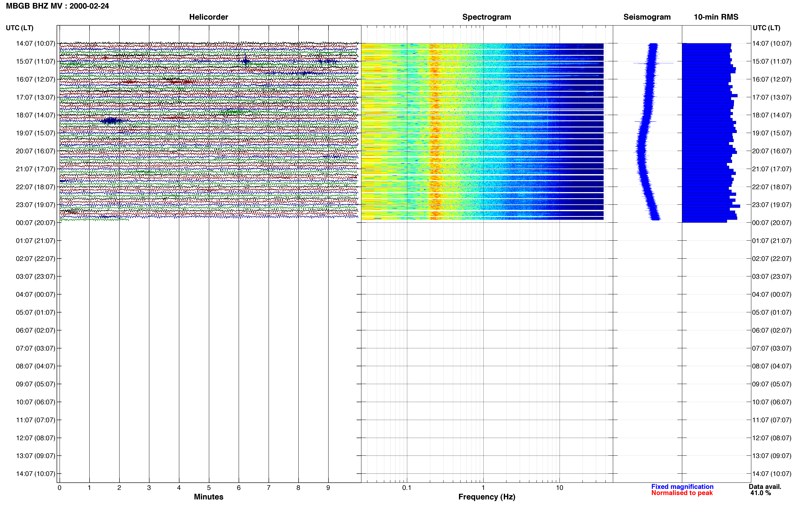
Task: Click the '1' tick under the spectrogram
Action: pos(483,487)
